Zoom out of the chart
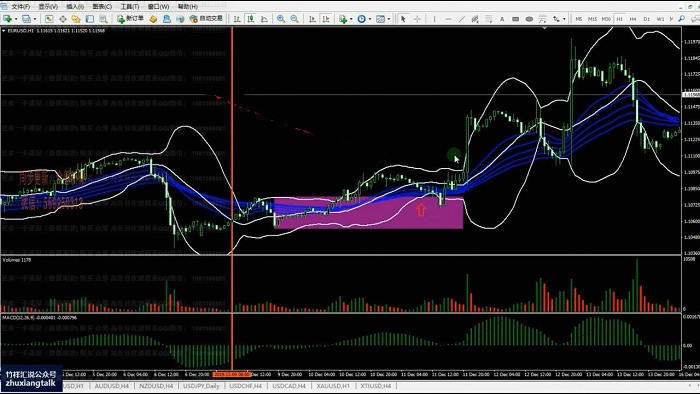The height and width of the screenshot is (394, 700). coord(295,19)
